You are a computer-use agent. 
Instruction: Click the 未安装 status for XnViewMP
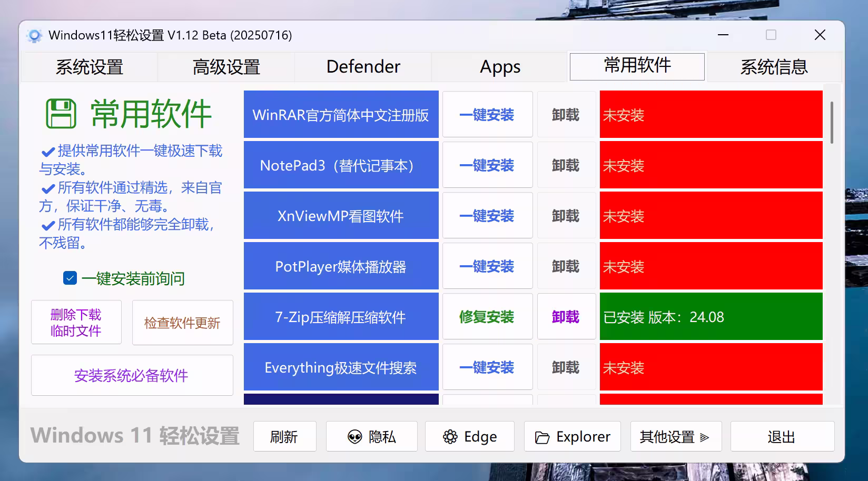(711, 216)
